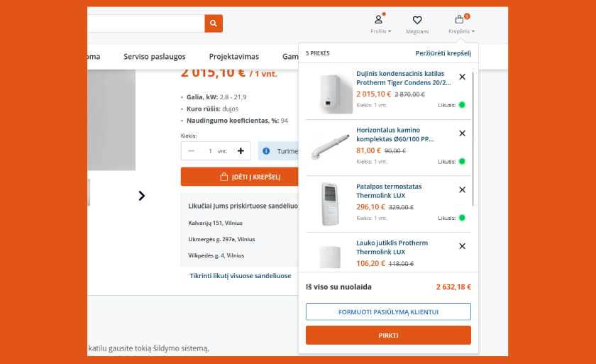The height and width of the screenshot is (364, 596).
Task: Open the Profilis user icon
Action: pyautogui.click(x=379, y=19)
